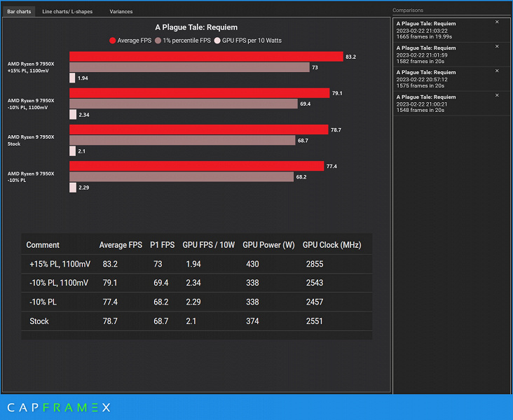Click the axis label '+15% PL, 1100mV'
The width and height of the screenshot is (513, 420).
pyautogui.click(x=29, y=71)
